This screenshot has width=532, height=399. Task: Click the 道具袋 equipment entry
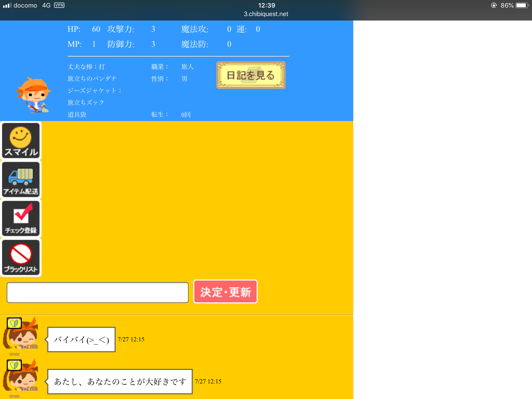click(x=77, y=115)
